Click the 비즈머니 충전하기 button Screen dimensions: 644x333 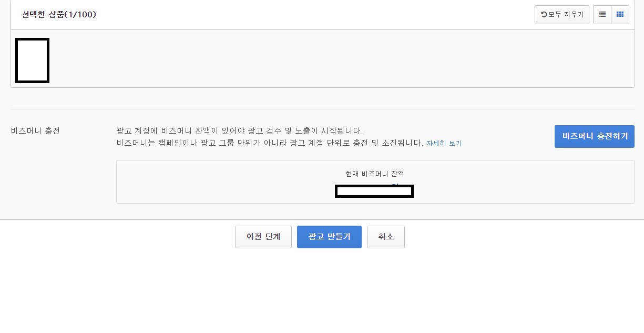[595, 136]
